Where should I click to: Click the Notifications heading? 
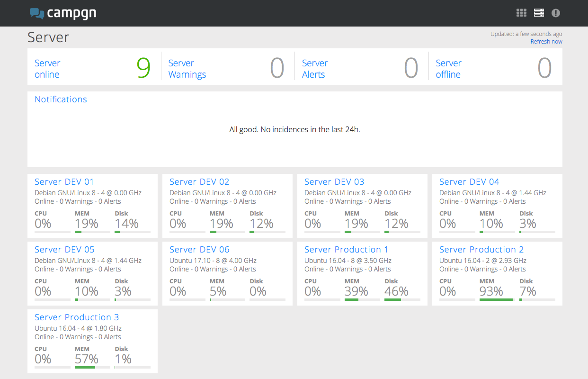[61, 99]
